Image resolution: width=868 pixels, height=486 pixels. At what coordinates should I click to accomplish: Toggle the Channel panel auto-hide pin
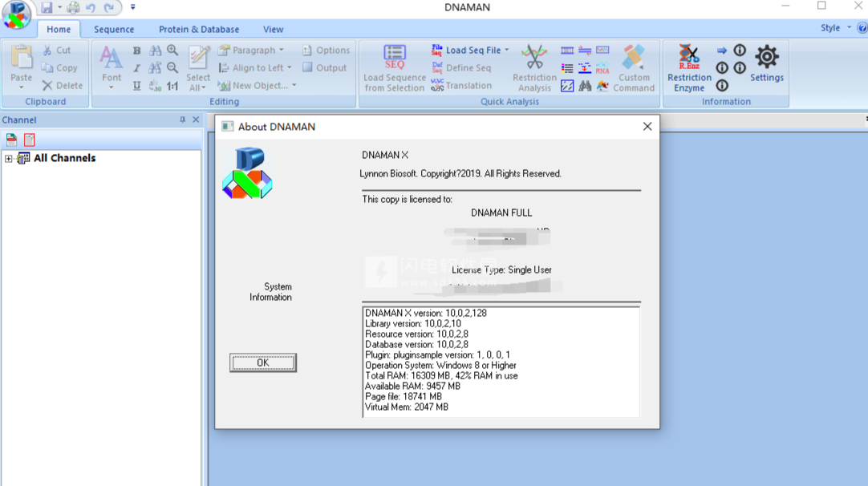(x=182, y=119)
